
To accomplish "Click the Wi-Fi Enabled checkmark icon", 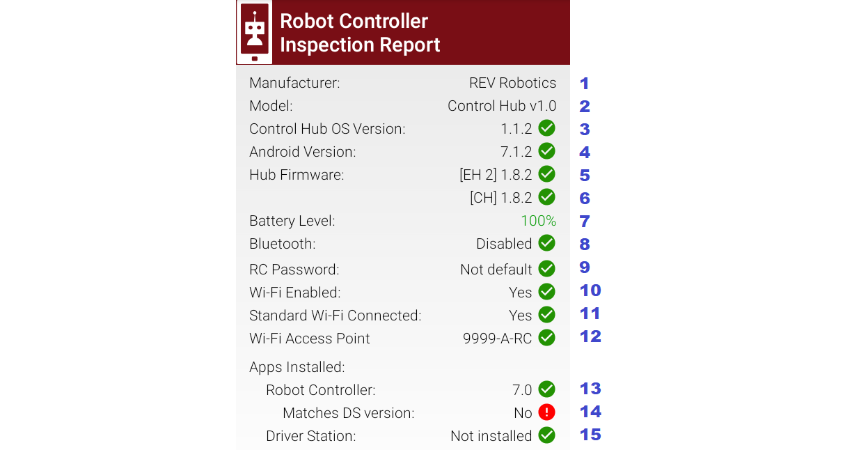I will [x=546, y=292].
